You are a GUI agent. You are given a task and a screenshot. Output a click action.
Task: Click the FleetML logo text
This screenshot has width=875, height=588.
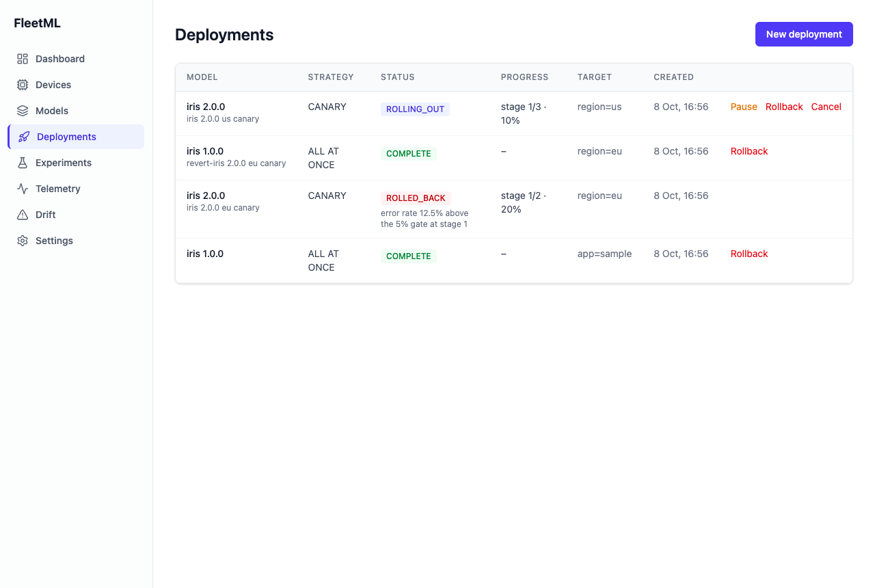[x=37, y=23]
